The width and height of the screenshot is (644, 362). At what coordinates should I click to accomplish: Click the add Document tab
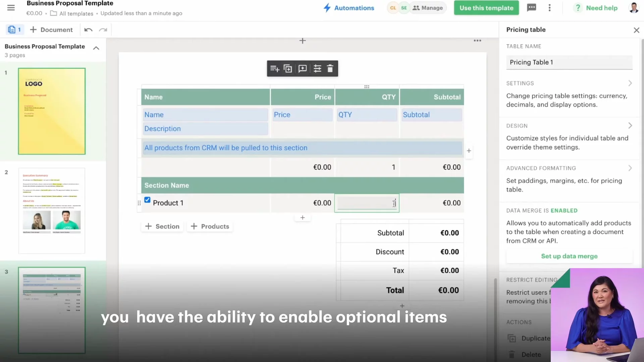click(x=51, y=30)
